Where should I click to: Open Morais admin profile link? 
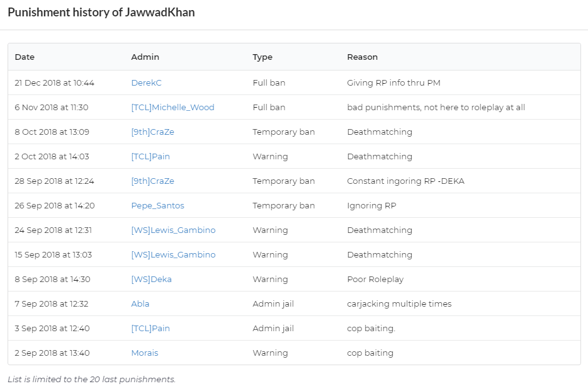pyautogui.click(x=145, y=353)
